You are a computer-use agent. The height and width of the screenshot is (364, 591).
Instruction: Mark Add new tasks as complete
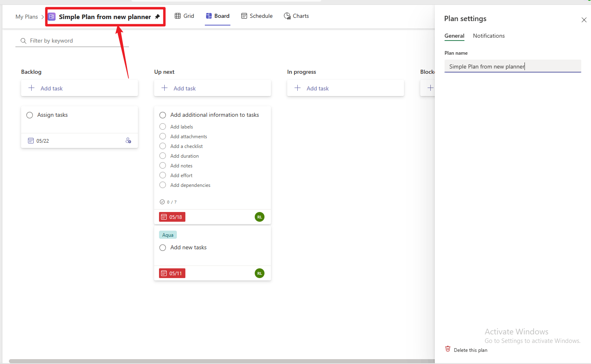point(163,248)
